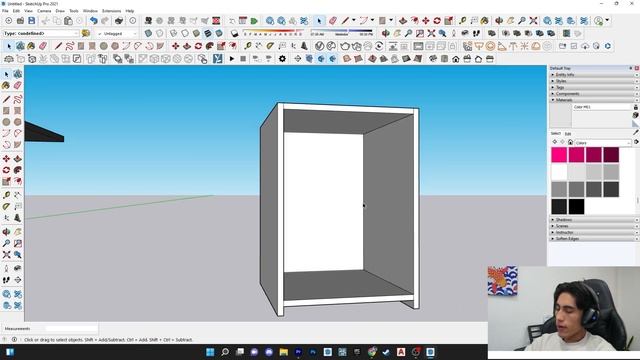Open the Extensions menu
640x360 pixels.
coord(111,11)
